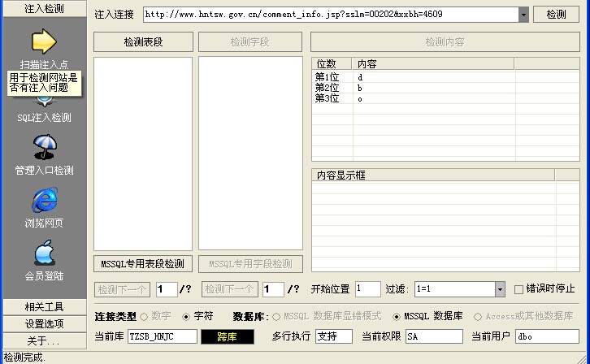This screenshot has width=590, height=364.
Task: Open the umbrella admin entry detection icon
Action: 45,146
